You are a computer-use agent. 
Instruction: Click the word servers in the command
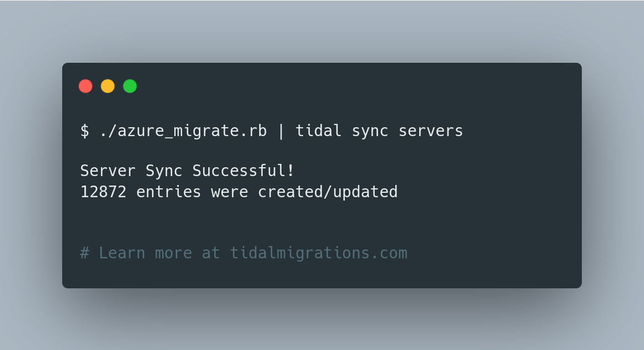(431, 131)
